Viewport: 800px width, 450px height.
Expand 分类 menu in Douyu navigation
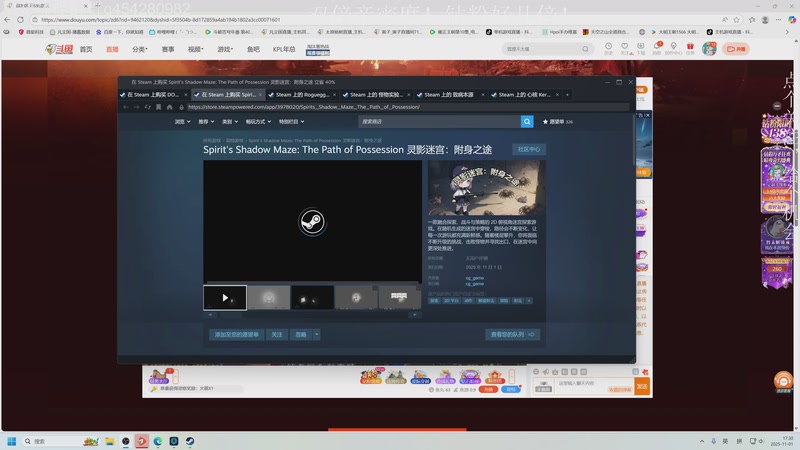(x=139, y=49)
